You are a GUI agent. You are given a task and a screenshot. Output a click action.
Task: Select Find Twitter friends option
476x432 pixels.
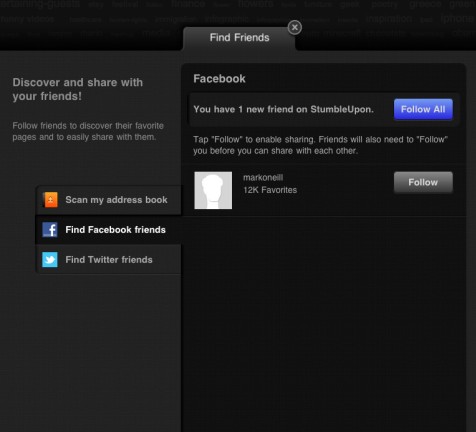[x=109, y=260]
